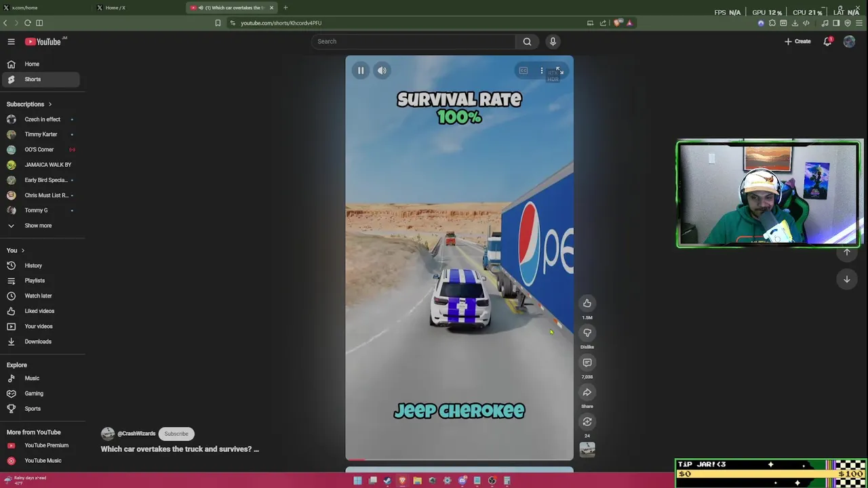Pause the Shorts video
868x488 pixels.
point(361,70)
